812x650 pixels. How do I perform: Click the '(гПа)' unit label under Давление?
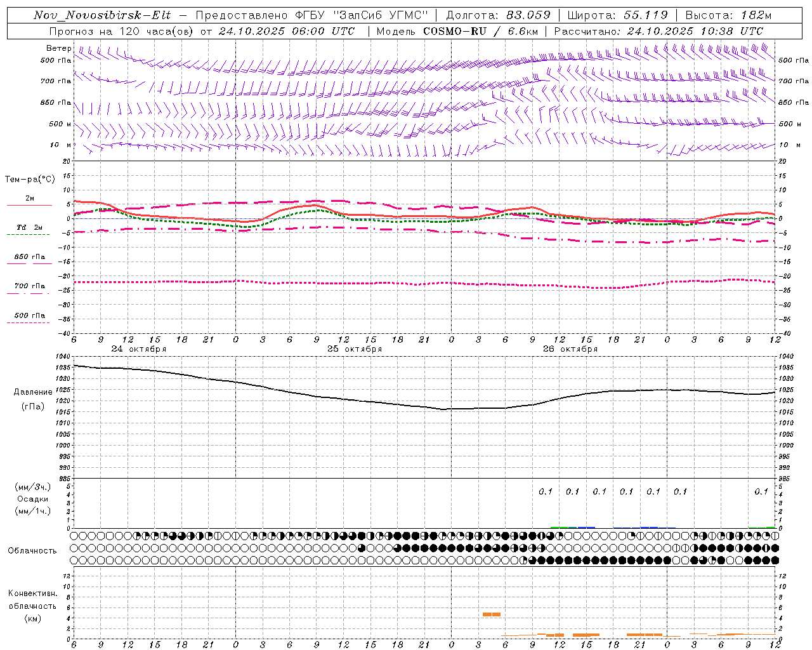tap(33, 406)
